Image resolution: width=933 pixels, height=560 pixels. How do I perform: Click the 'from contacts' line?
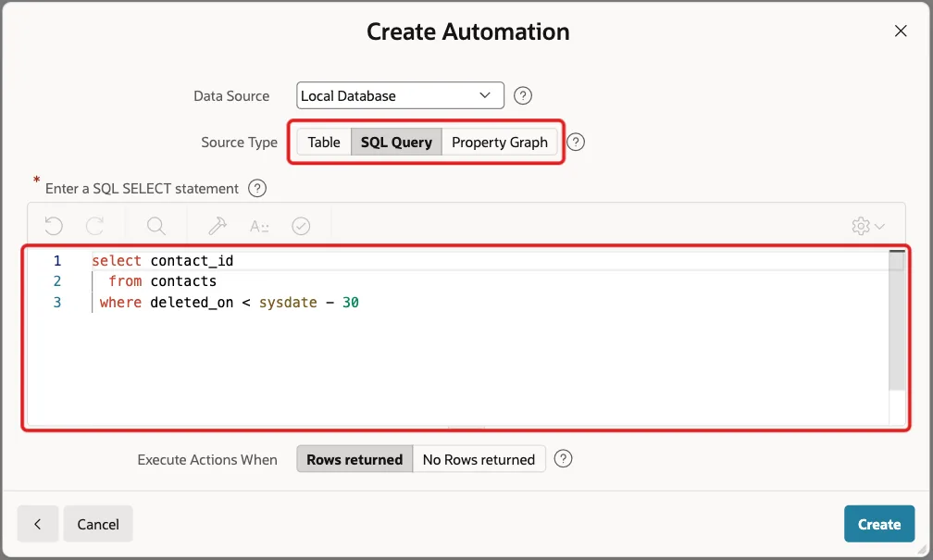point(163,280)
